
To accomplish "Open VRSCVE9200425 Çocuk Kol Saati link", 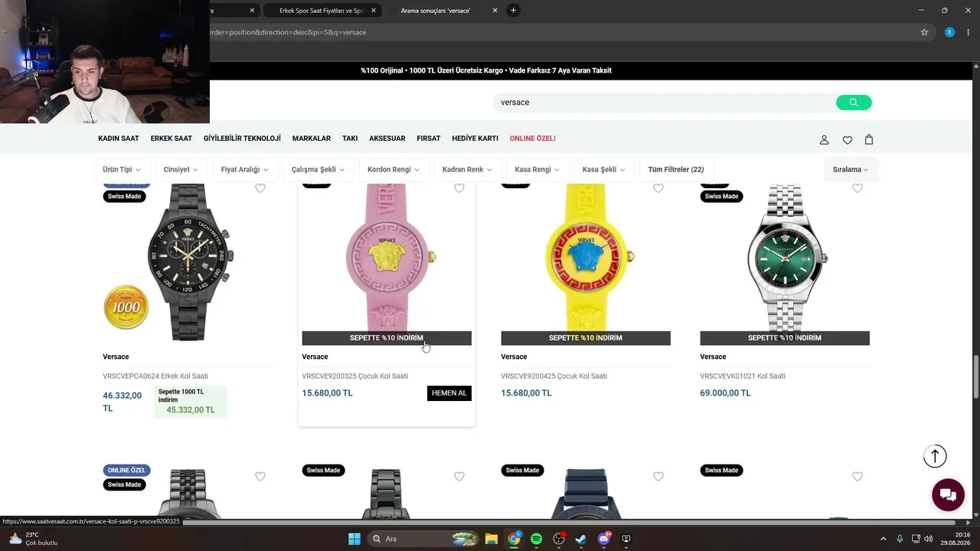I will (x=554, y=376).
